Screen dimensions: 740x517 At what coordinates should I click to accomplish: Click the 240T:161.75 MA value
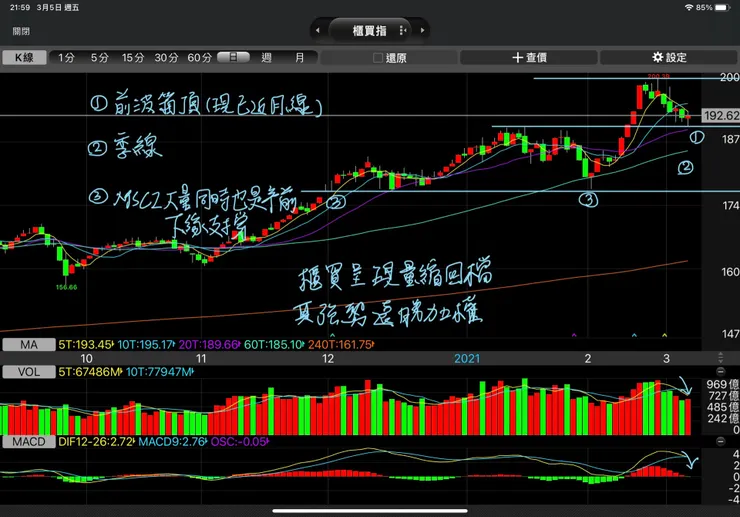[x=341, y=345]
